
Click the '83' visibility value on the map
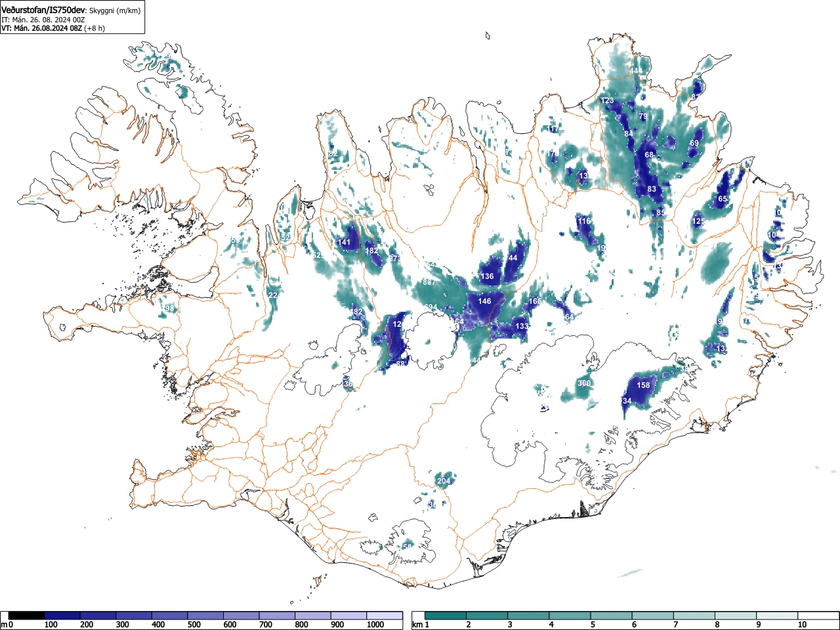pos(652,189)
